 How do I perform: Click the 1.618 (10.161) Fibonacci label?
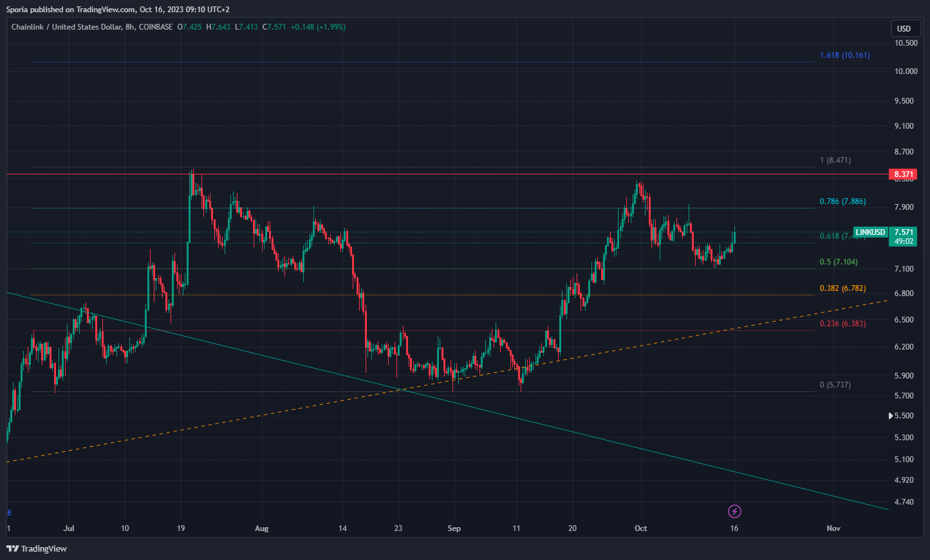pos(844,55)
